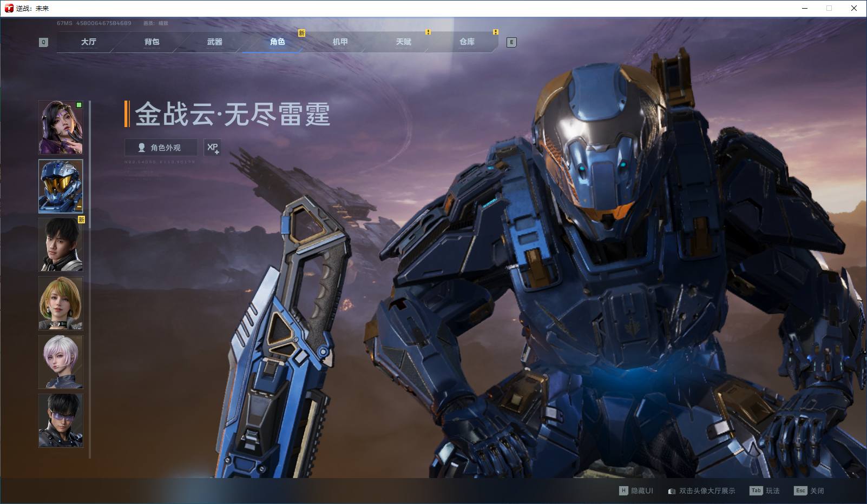The height and width of the screenshot is (504, 867).
Task: Go to the 武器 tab
Action: click(x=214, y=42)
